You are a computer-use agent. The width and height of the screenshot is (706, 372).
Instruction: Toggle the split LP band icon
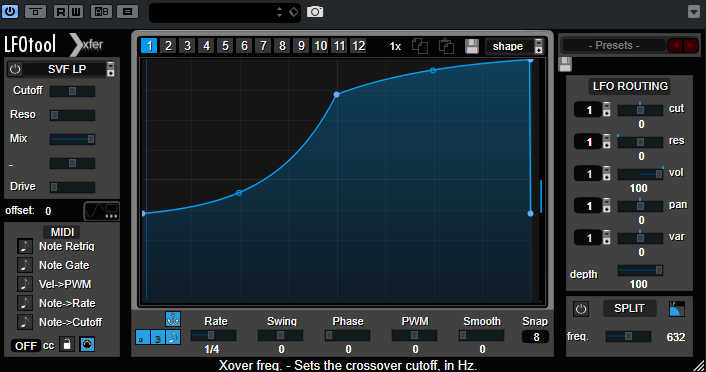(x=676, y=309)
